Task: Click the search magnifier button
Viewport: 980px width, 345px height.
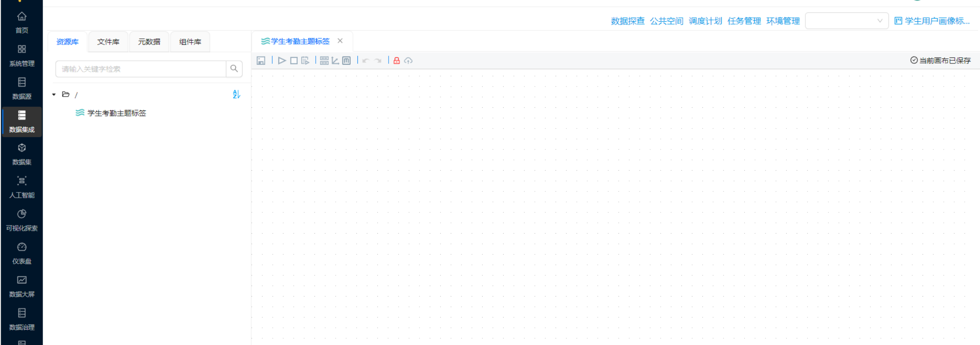Action: (234, 69)
